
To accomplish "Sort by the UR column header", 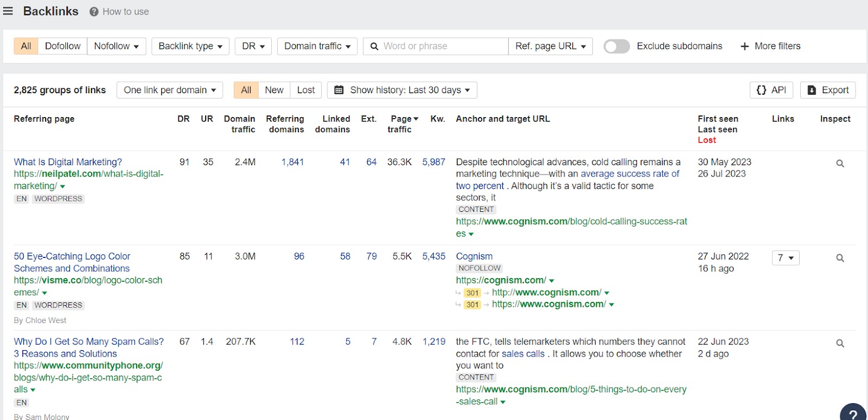I will coord(207,119).
